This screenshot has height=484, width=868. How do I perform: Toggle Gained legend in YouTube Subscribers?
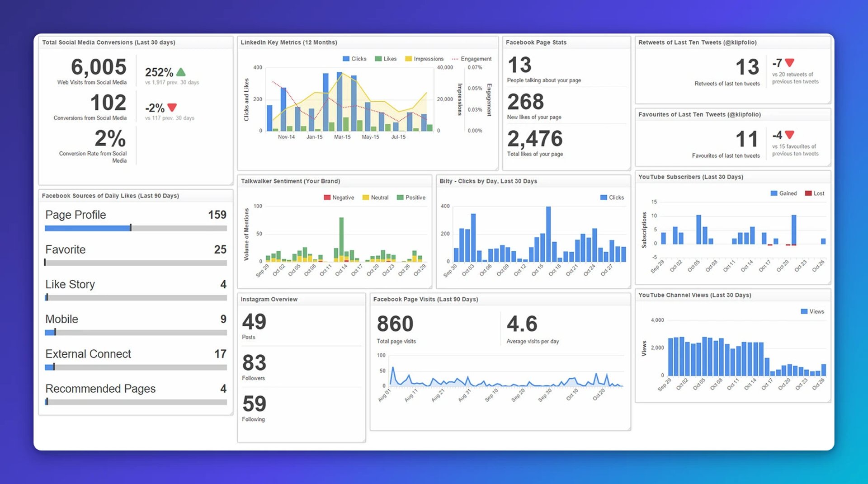[x=783, y=193]
